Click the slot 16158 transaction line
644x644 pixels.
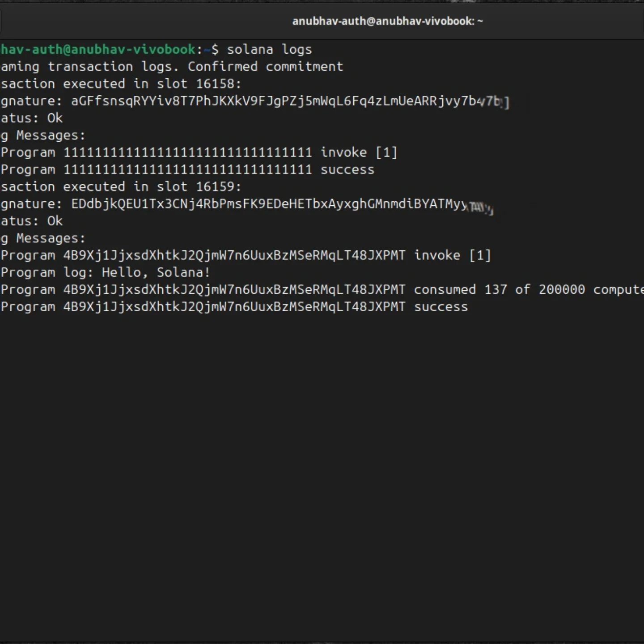coord(121,84)
